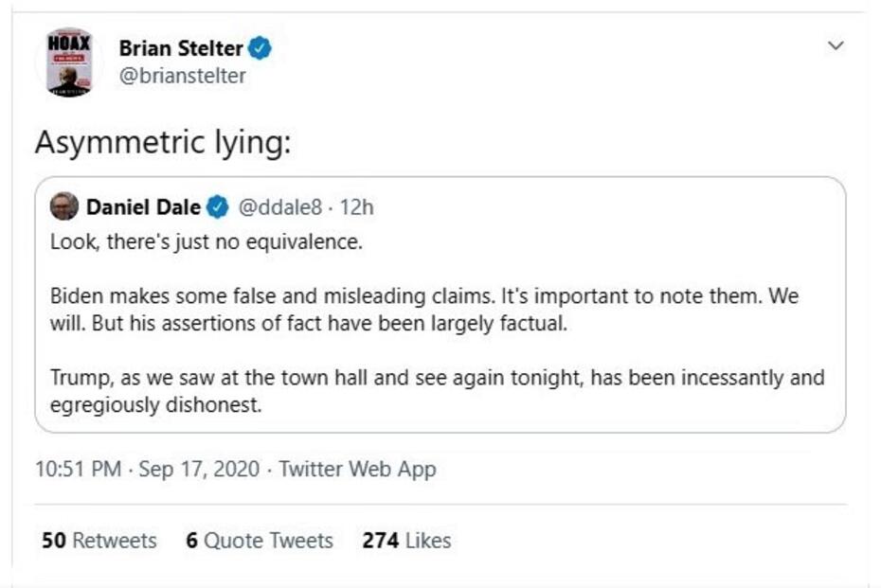This screenshot has width=881, height=588.
Task: Open Daniel Dale's name in quoted tweet
Action: (x=143, y=206)
